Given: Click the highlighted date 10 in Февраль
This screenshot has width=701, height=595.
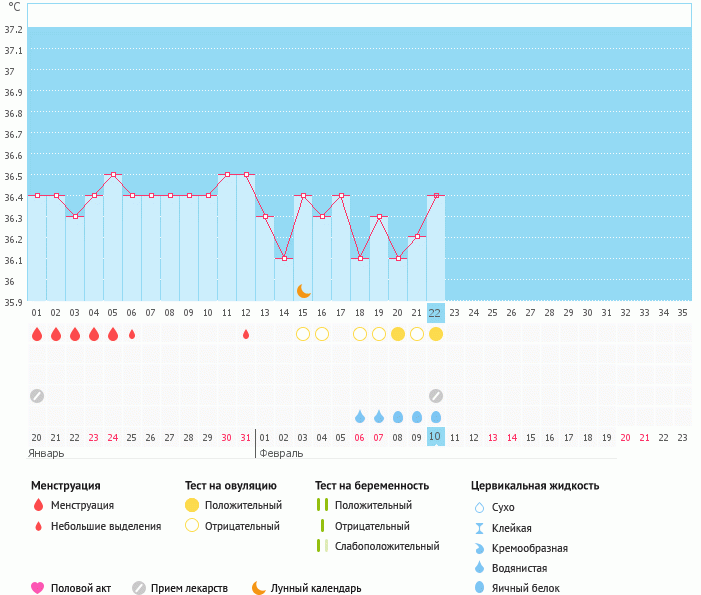Looking at the screenshot, I should point(435,437).
